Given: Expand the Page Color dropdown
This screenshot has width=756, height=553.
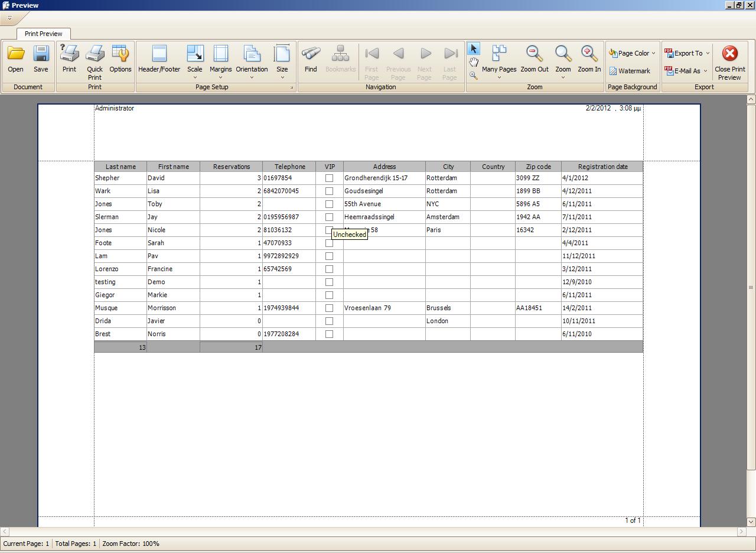Looking at the screenshot, I should [x=653, y=53].
